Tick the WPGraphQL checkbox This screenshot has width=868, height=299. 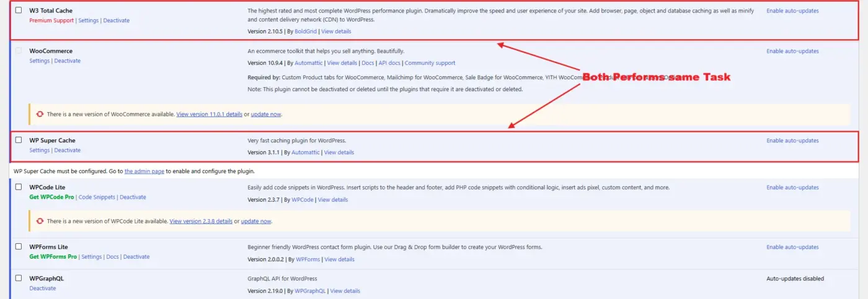[x=19, y=278]
